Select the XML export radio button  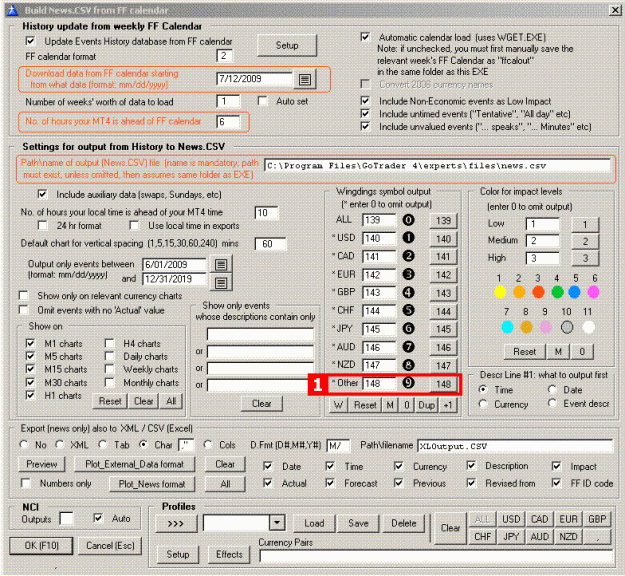[60, 444]
